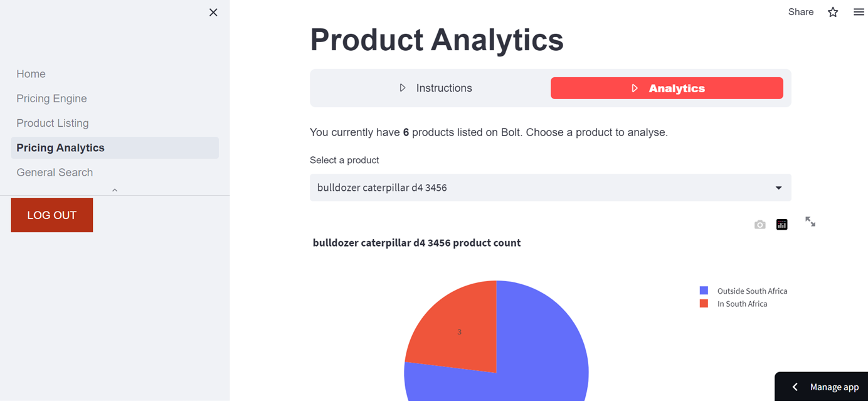Collapse sidebar navigation with small chevron
Image resolution: width=868 pixels, height=401 pixels.
[x=115, y=190]
